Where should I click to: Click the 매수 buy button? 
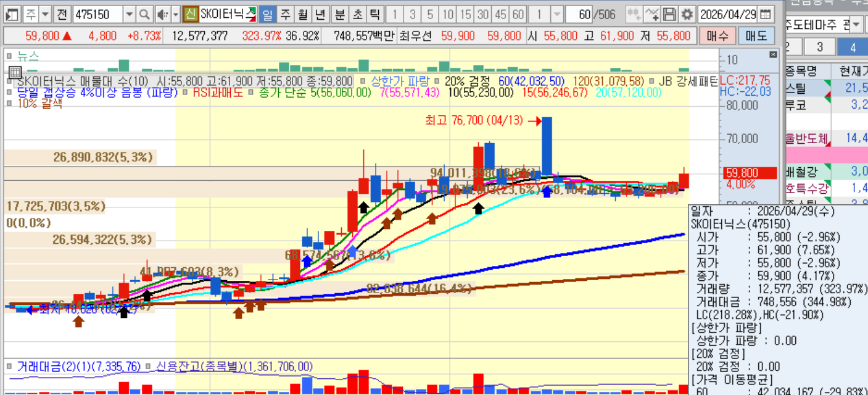pyautogui.click(x=717, y=36)
